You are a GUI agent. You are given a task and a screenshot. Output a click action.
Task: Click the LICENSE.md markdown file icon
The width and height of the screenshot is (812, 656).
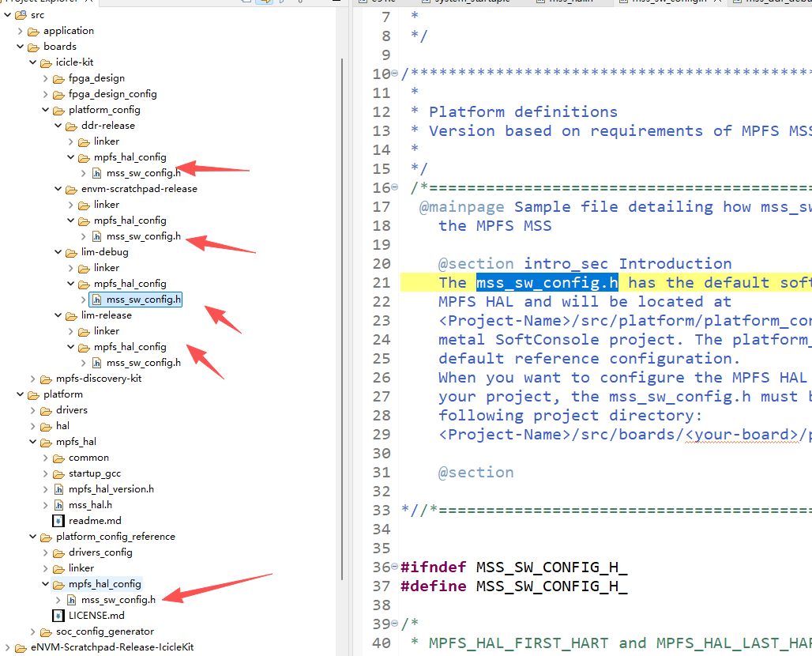pyautogui.click(x=58, y=616)
